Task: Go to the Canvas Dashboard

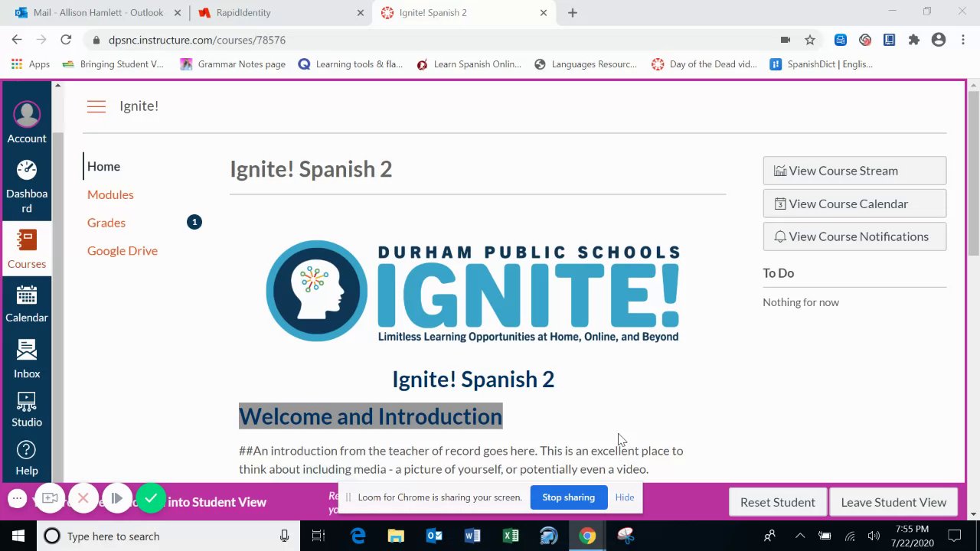Action: click(x=27, y=186)
